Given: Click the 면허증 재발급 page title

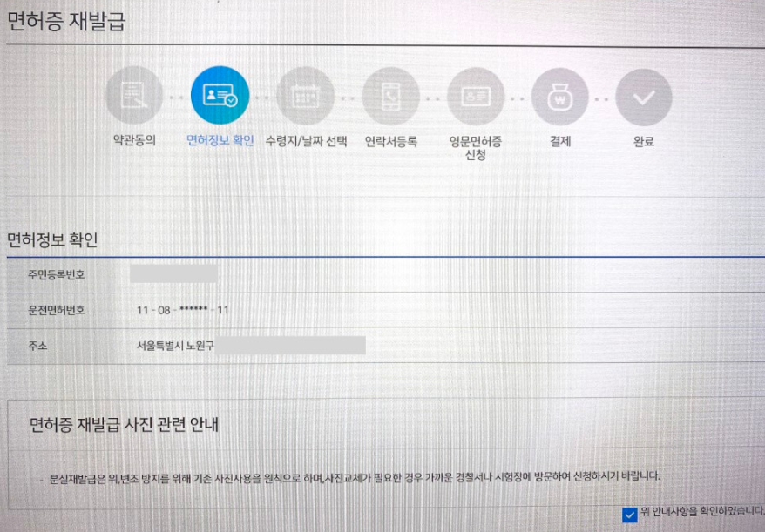Looking at the screenshot, I should click(x=66, y=22).
